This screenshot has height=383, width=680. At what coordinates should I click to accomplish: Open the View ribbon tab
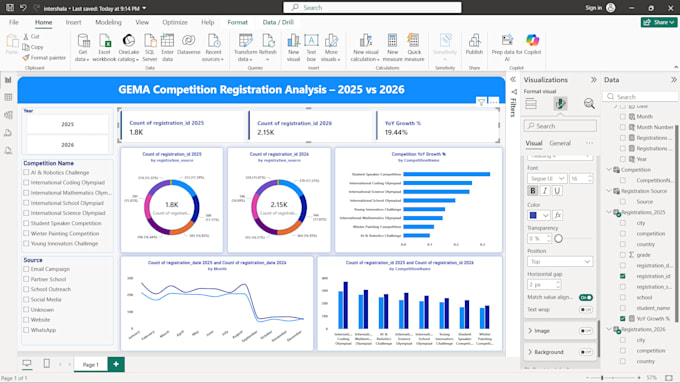click(142, 22)
